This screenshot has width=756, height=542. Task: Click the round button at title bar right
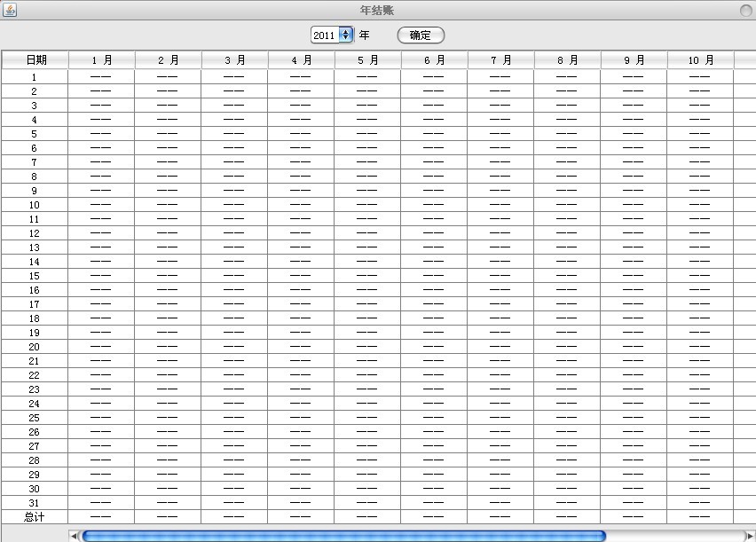pos(746,10)
